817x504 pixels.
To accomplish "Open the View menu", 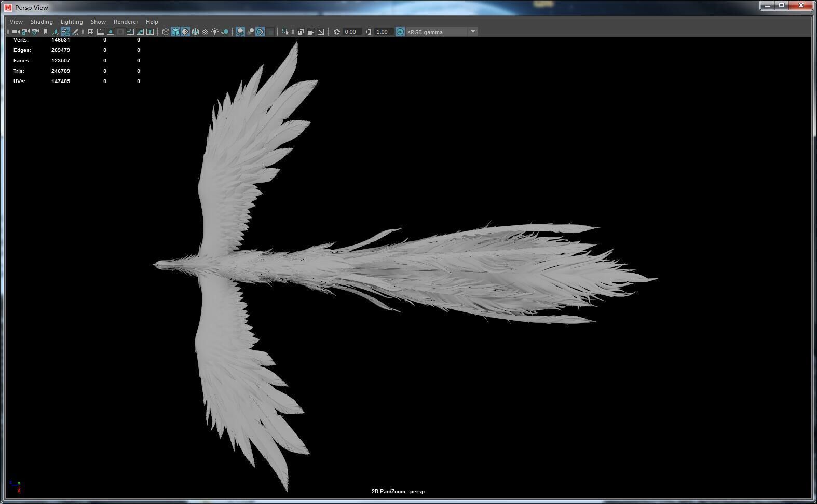I will tap(16, 22).
